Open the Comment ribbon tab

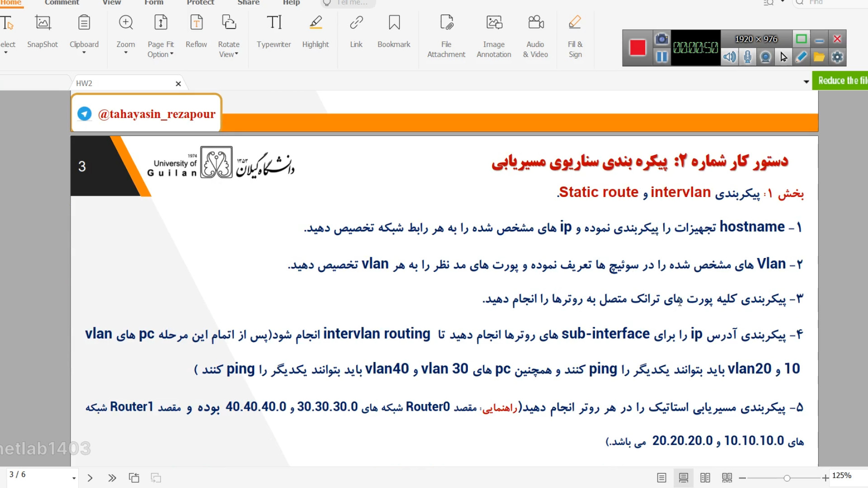click(61, 3)
